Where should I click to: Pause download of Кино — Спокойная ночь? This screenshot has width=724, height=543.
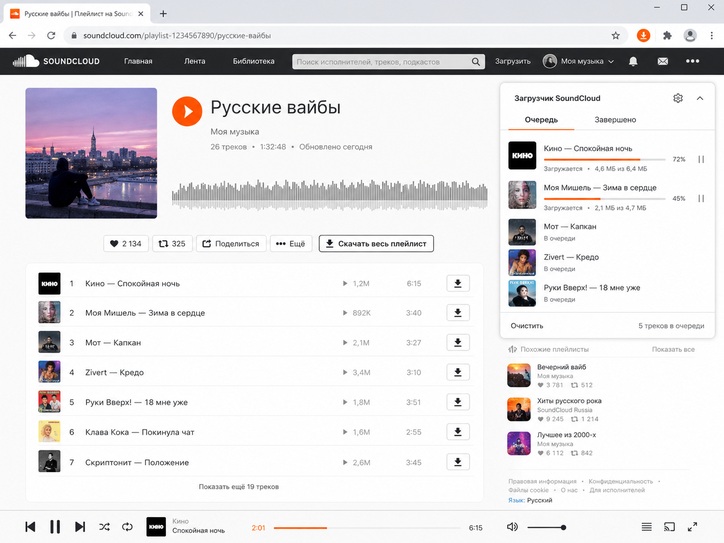coord(701,159)
